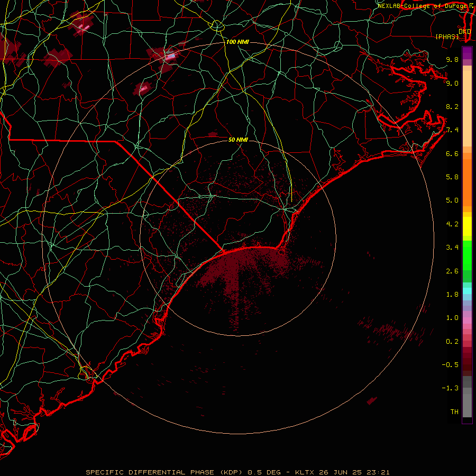
Task: Click the 9.8 value on the color scale
Action: click(452, 59)
